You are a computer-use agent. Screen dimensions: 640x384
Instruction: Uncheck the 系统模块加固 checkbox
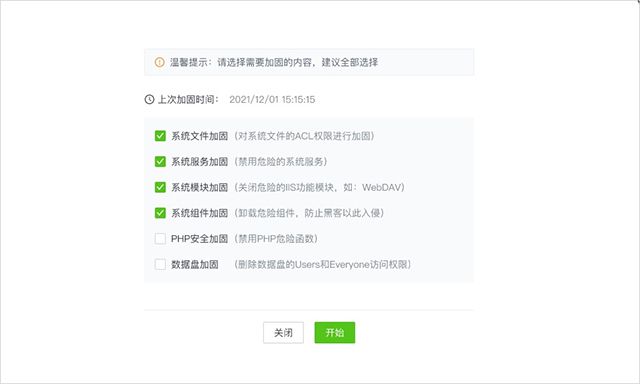click(160, 187)
